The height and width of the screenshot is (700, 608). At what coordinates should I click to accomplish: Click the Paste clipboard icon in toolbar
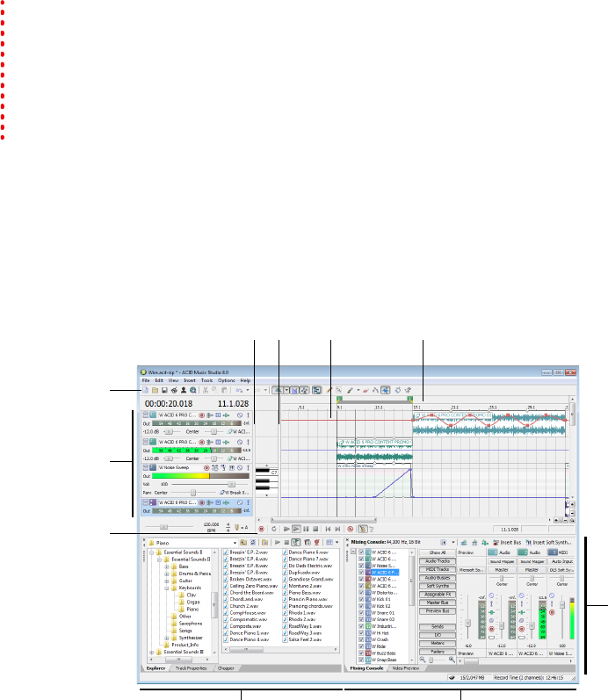(x=224, y=390)
